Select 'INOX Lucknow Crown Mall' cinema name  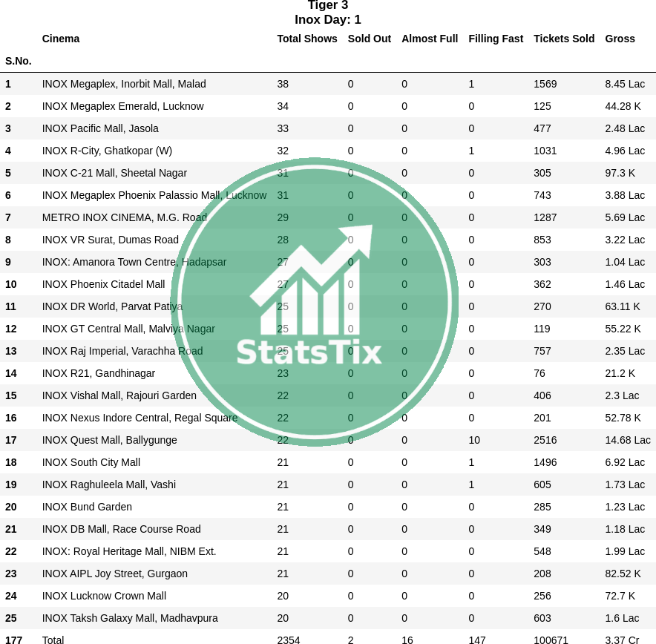pos(104,596)
